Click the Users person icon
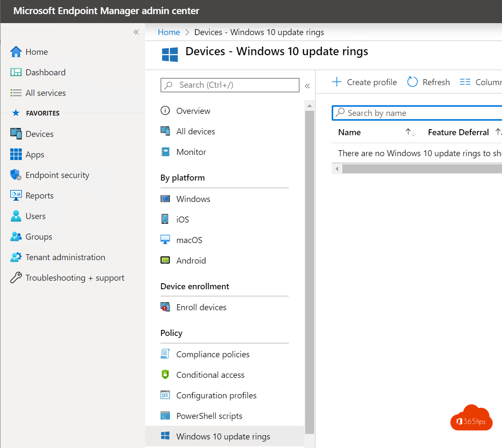Viewport: 502px width, 448px height. click(x=16, y=216)
